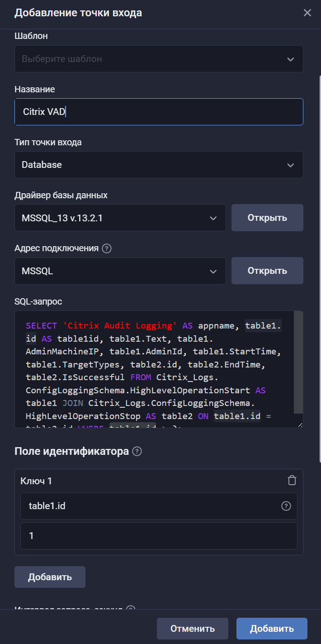Expand the Тип точки входа Database dropdown
Screen dimensions: 321x644
pyautogui.click(x=159, y=165)
